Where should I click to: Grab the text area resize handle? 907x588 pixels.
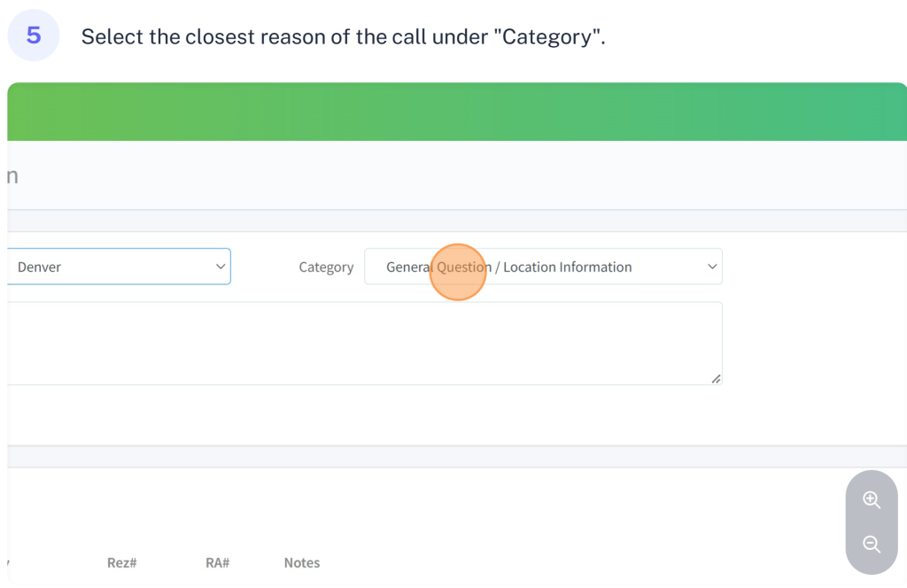716,379
